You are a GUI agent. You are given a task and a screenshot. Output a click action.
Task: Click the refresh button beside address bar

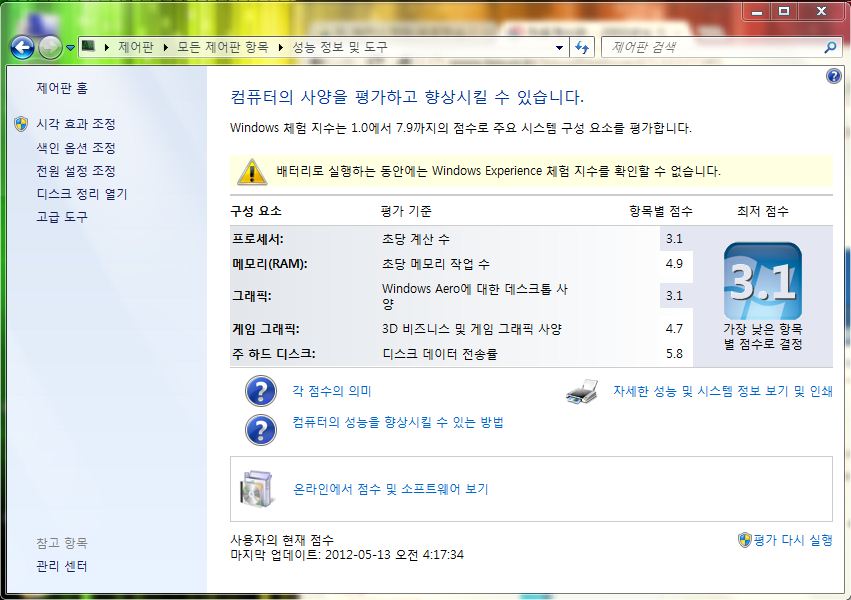click(582, 47)
